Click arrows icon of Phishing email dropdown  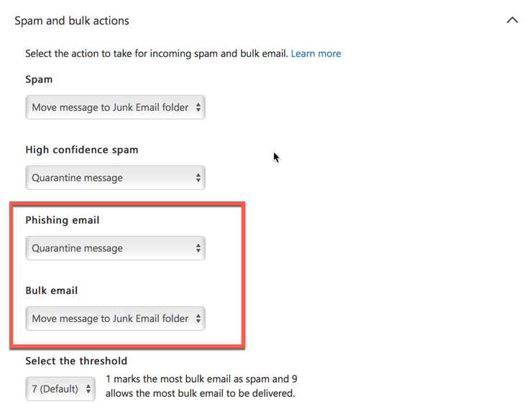click(198, 248)
